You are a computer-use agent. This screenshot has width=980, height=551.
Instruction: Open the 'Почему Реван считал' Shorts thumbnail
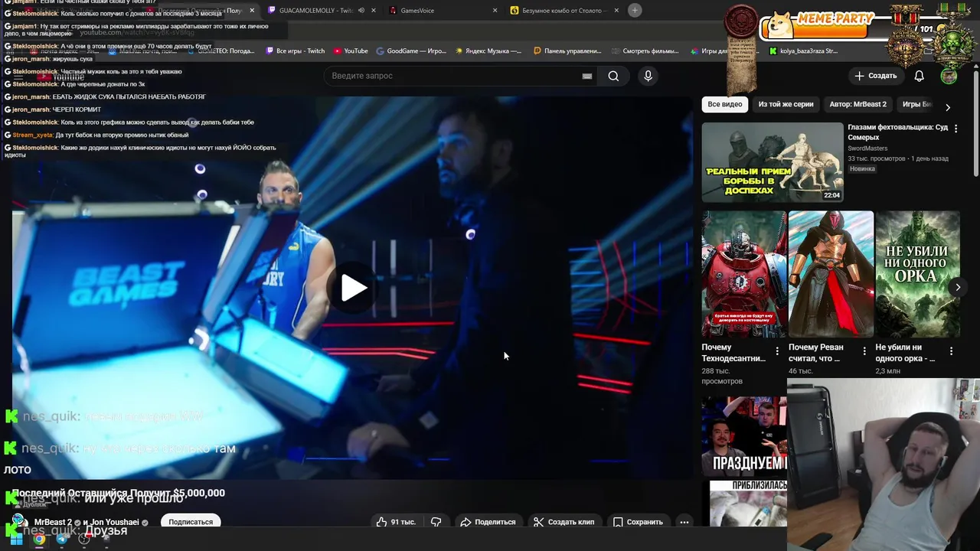tap(831, 274)
